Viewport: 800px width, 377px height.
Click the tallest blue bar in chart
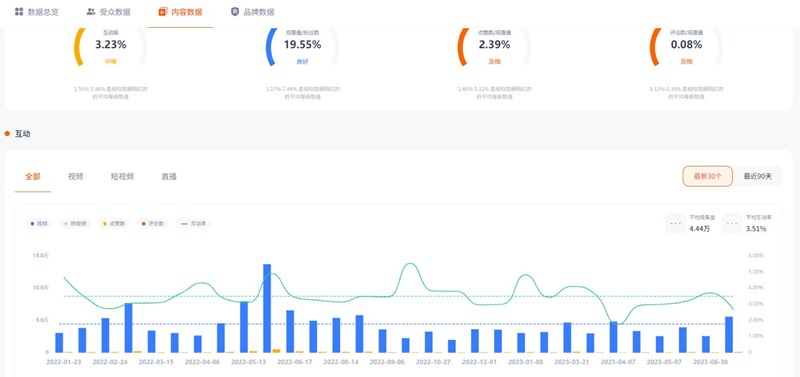[x=267, y=308]
